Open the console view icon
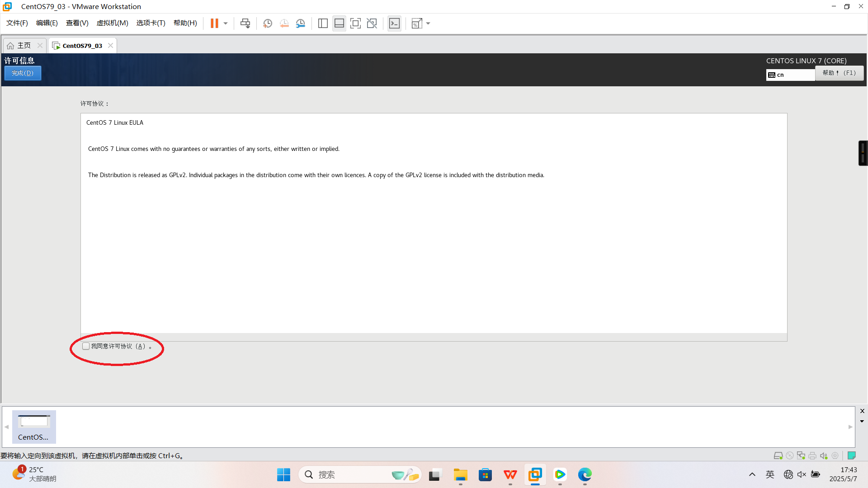Image resolution: width=868 pixels, height=488 pixels. click(394, 23)
